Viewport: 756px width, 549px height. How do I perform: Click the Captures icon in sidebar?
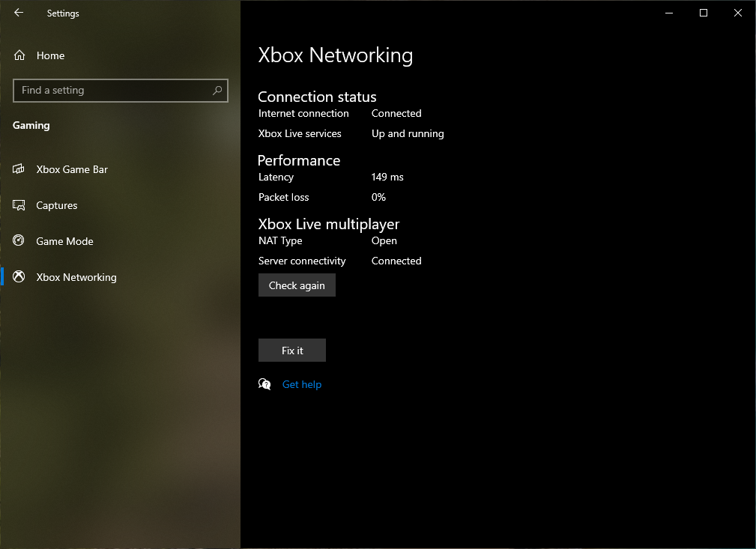[x=19, y=205]
